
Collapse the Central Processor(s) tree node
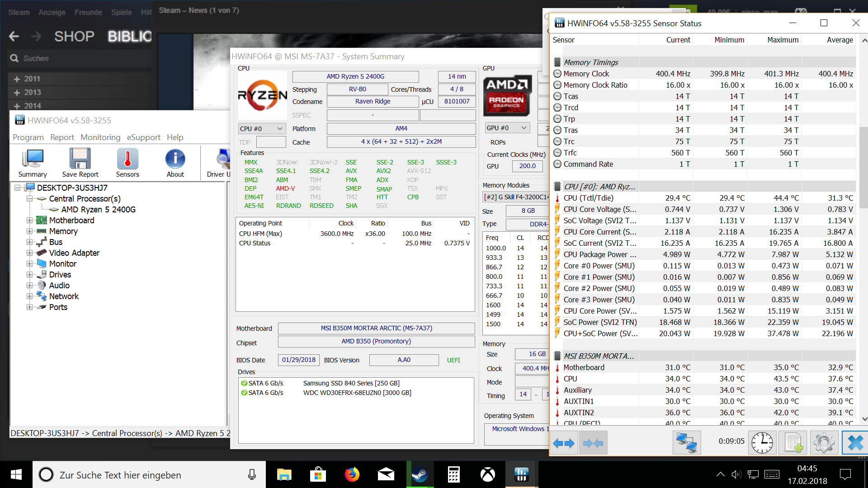29,199
